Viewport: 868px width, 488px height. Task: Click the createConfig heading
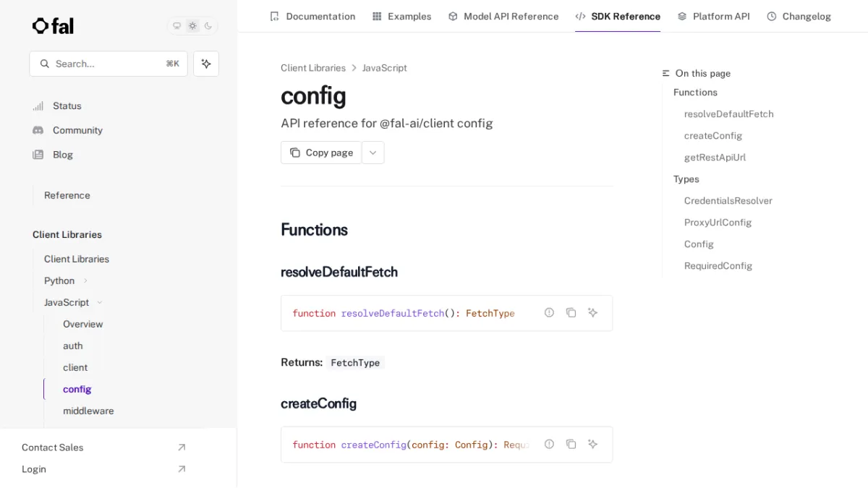pyautogui.click(x=318, y=403)
